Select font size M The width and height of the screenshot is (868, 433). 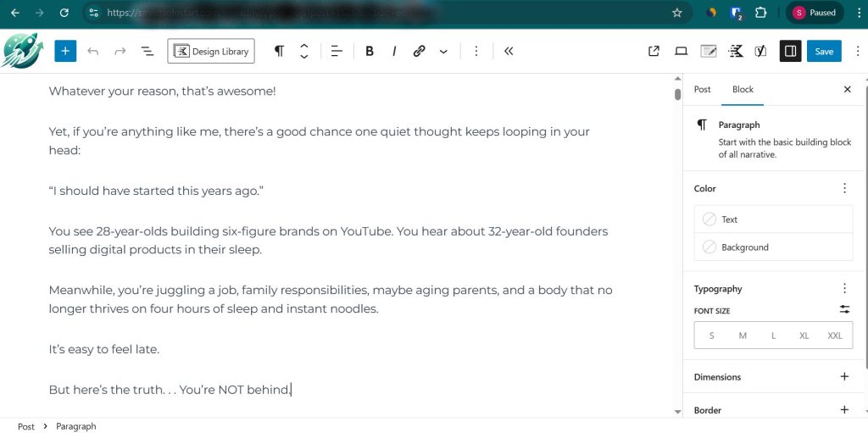tap(743, 336)
